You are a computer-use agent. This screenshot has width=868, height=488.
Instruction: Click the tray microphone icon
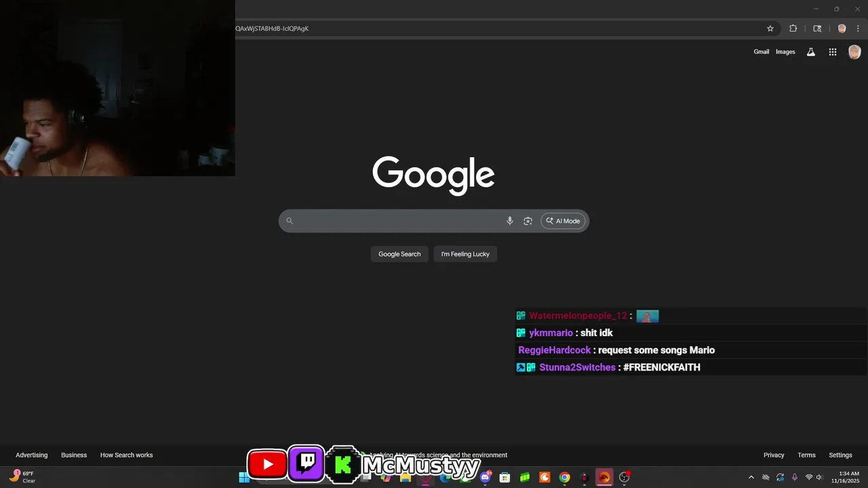pos(795,477)
